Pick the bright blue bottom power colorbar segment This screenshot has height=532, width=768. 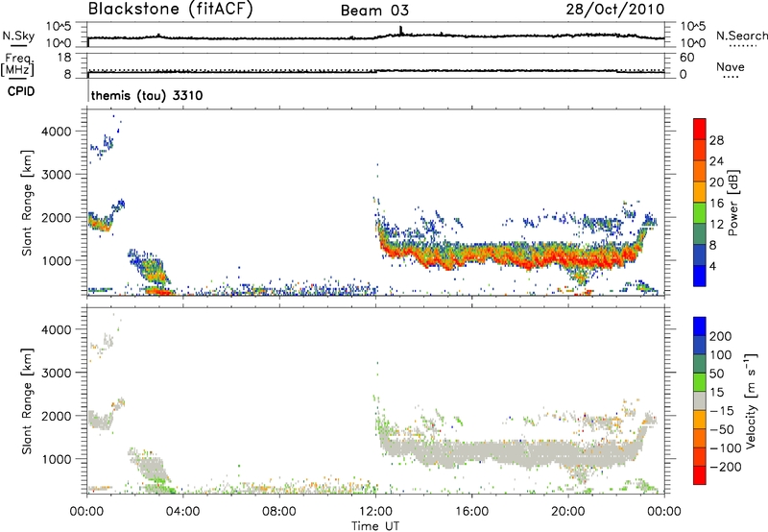pyautogui.click(x=700, y=277)
